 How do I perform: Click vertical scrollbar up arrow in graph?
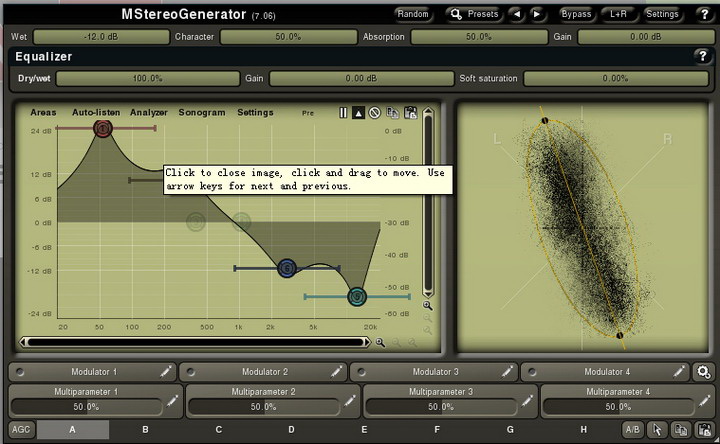(x=428, y=112)
